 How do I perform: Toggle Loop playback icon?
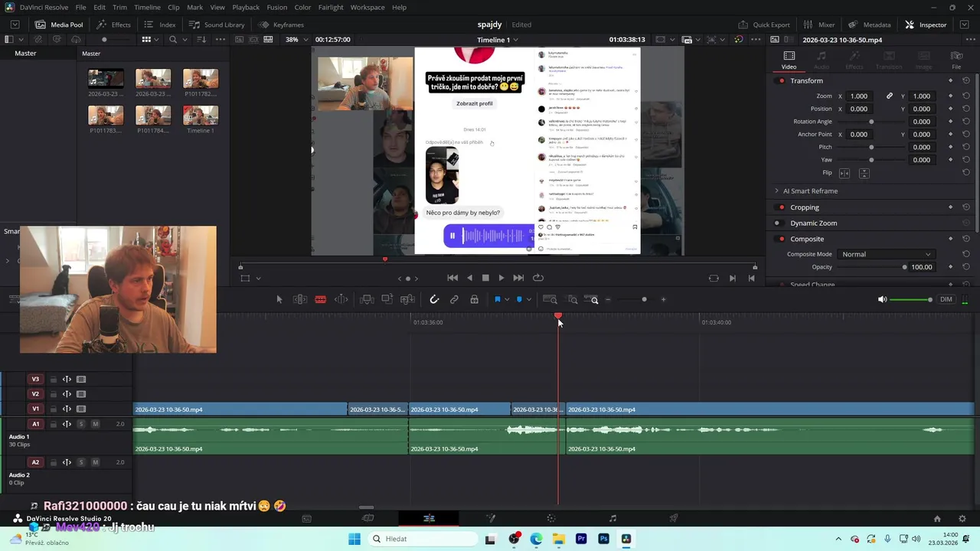[537, 278]
